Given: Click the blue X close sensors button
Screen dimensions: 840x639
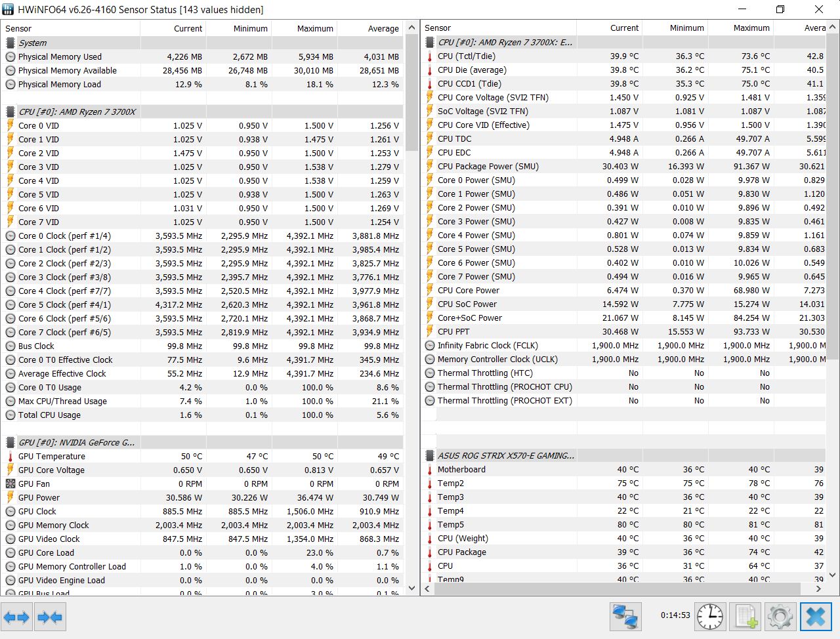Looking at the screenshot, I should point(816,617).
